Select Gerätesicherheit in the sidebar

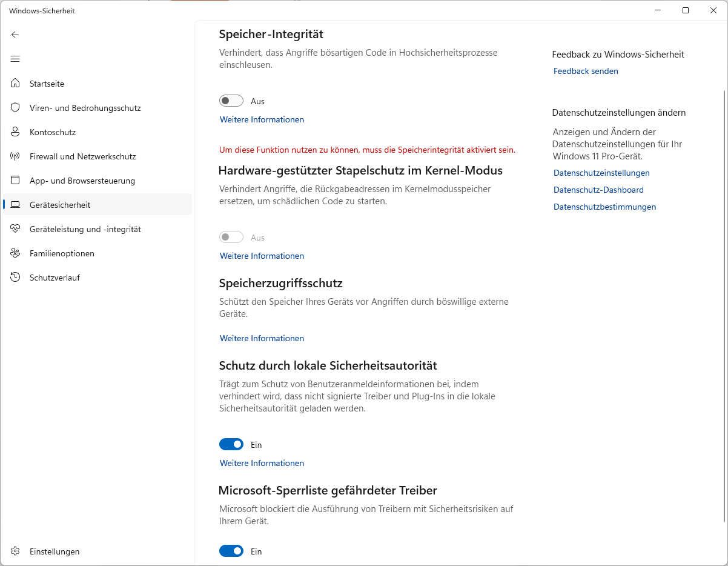click(60, 205)
